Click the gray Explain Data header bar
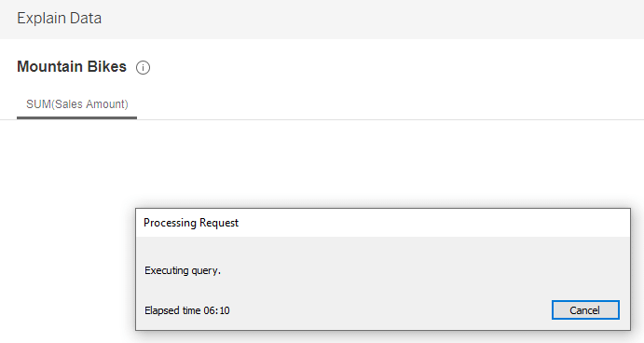 coord(322,20)
